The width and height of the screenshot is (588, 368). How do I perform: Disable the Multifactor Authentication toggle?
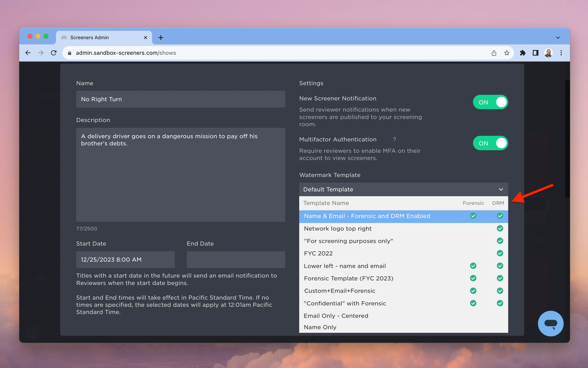tap(490, 143)
